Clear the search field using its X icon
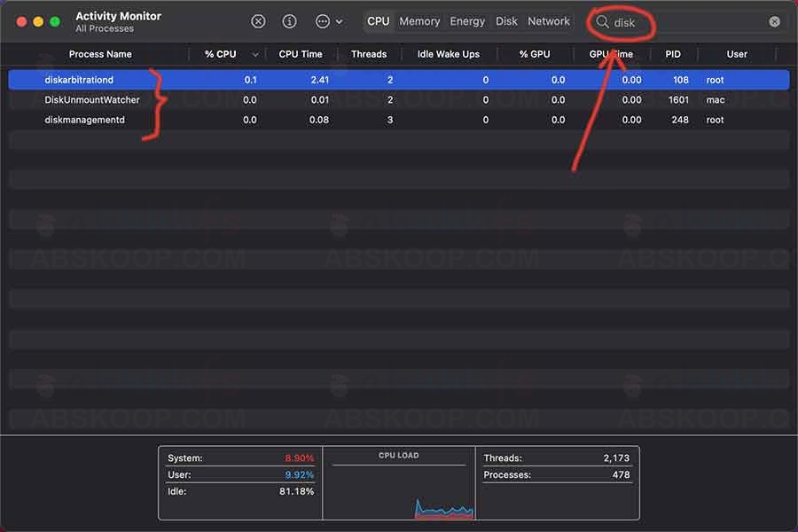798x532 pixels. coord(773,20)
